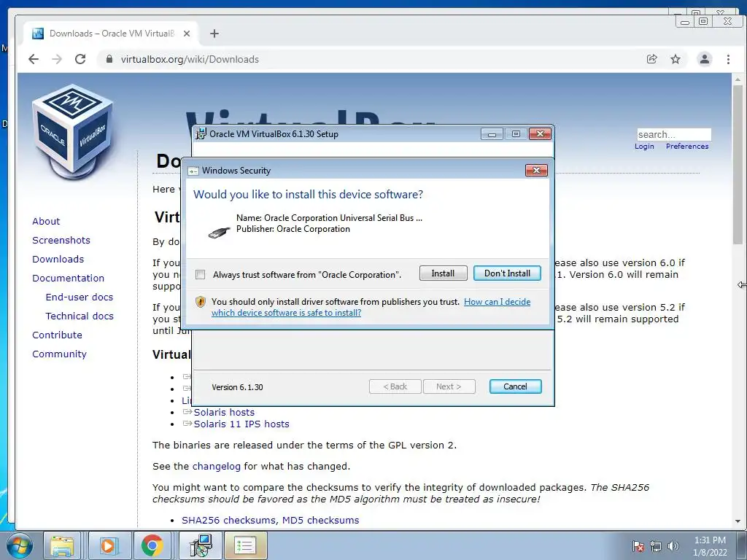This screenshot has height=560, width=747.
Task: Click the padlock site info icon
Action: click(109, 59)
